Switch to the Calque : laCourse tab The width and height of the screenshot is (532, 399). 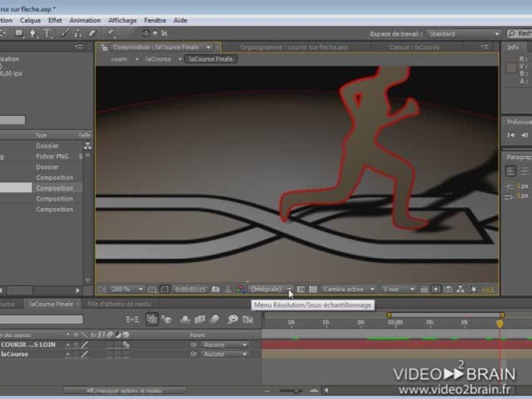(x=415, y=48)
